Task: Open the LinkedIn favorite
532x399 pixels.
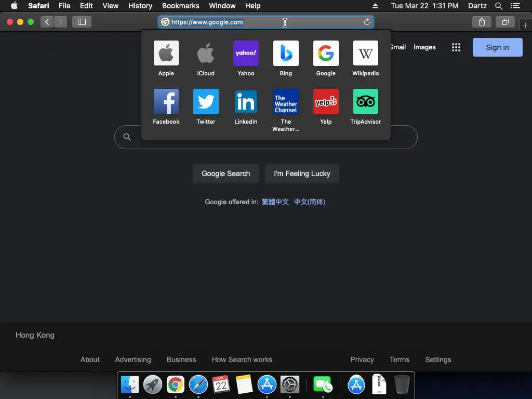Action: [x=246, y=107]
